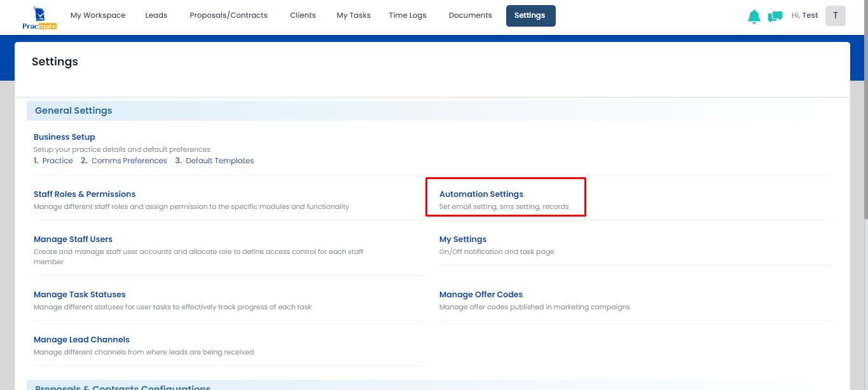Screen dimensions: 868x390
Task: Select the Settings tab
Action: tap(530, 16)
